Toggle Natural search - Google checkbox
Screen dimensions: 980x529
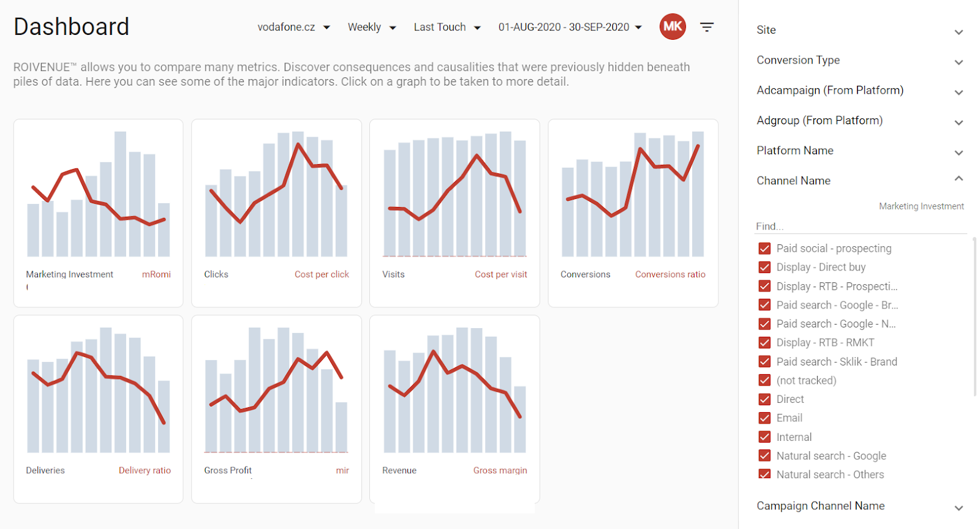764,456
